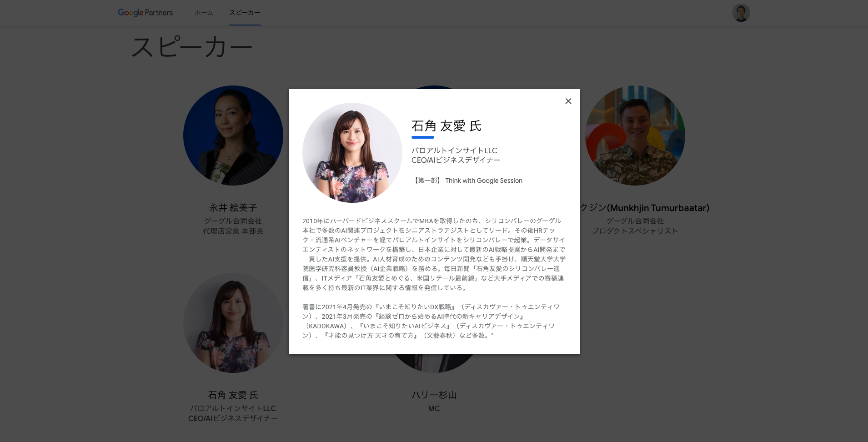Click the 著書に2021年4月 books paragraph
The height and width of the screenshot is (442, 868).
431,321
